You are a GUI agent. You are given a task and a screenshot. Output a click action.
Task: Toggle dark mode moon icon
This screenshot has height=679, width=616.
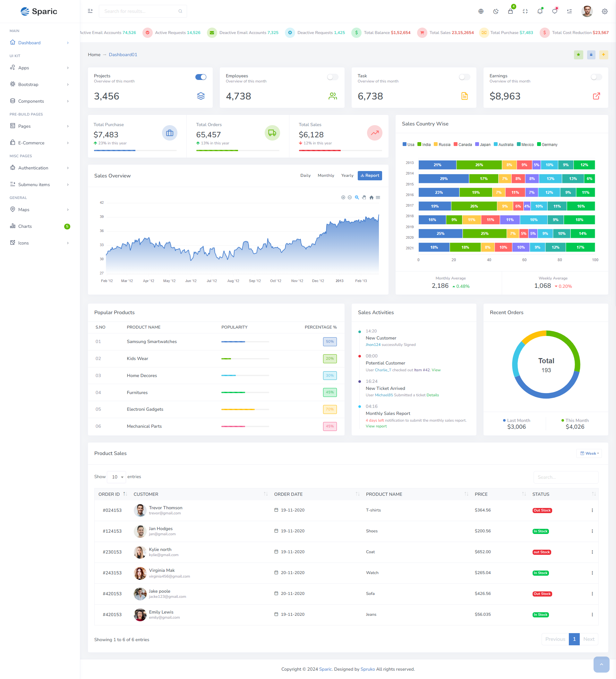click(495, 12)
